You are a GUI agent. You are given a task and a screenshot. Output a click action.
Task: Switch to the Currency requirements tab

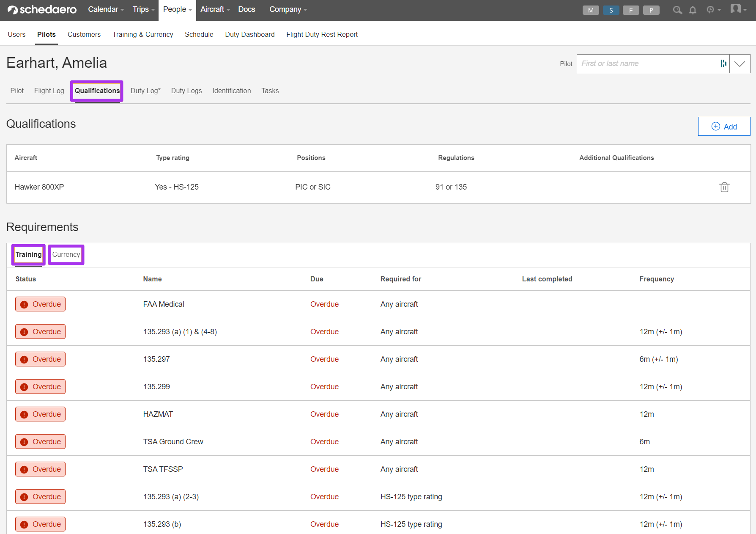pyautogui.click(x=66, y=254)
